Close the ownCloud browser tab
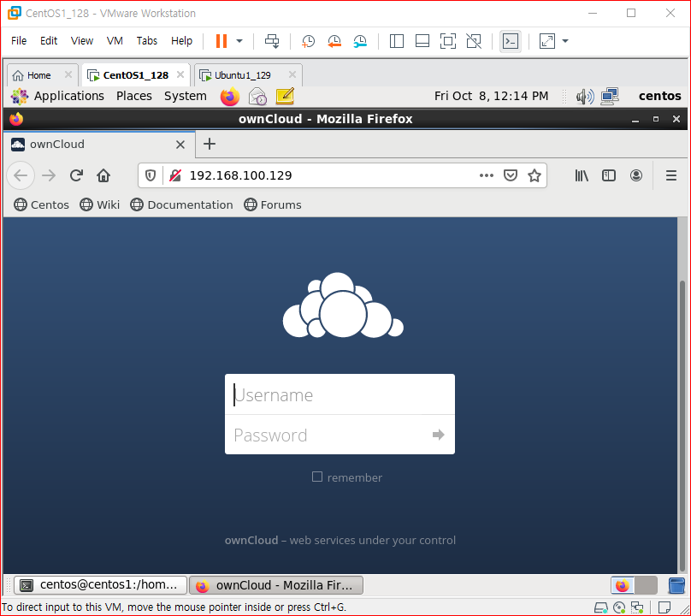Screen dimensions: 691x616 click(180, 145)
